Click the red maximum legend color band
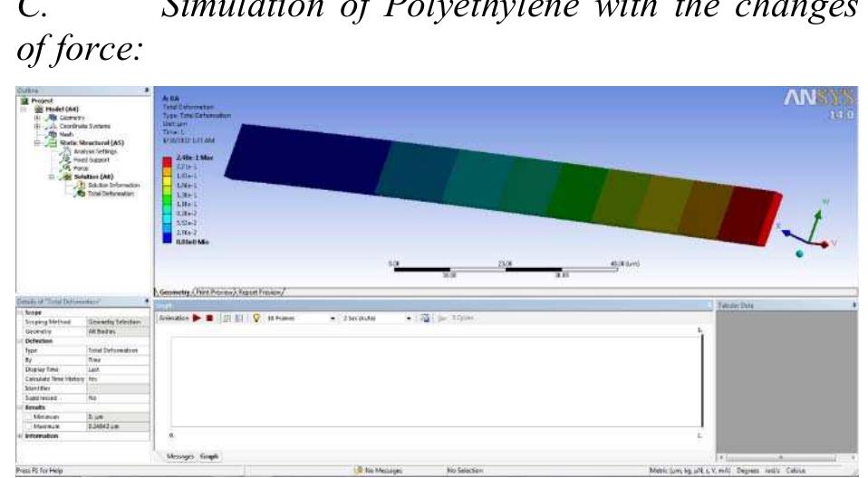This screenshot has height=478, width=868. point(168,162)
